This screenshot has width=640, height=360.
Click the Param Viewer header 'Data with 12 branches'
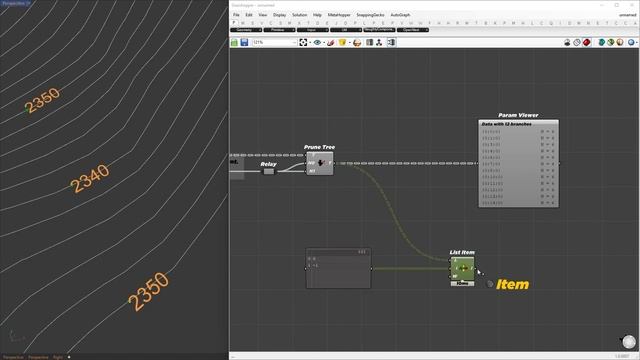(x=507, y=124)
